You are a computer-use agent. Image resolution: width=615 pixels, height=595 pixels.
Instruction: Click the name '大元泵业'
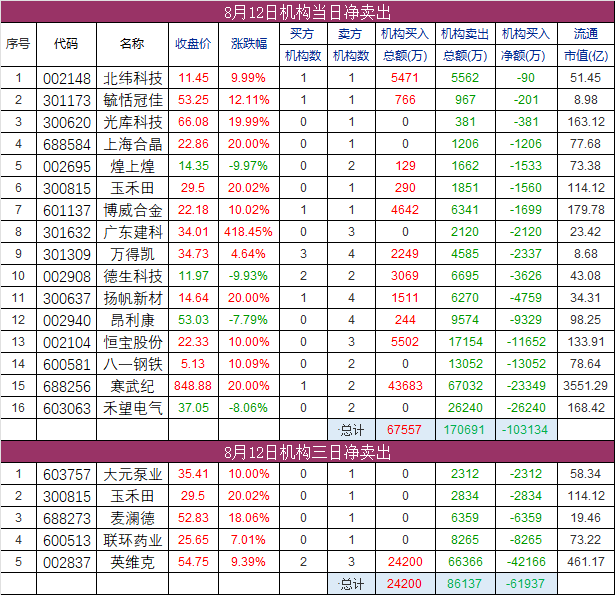click(x=133, y=475)
